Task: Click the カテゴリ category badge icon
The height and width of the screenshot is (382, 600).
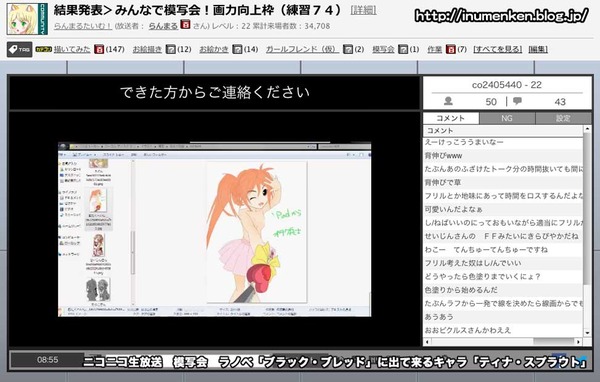Action: 43,49
